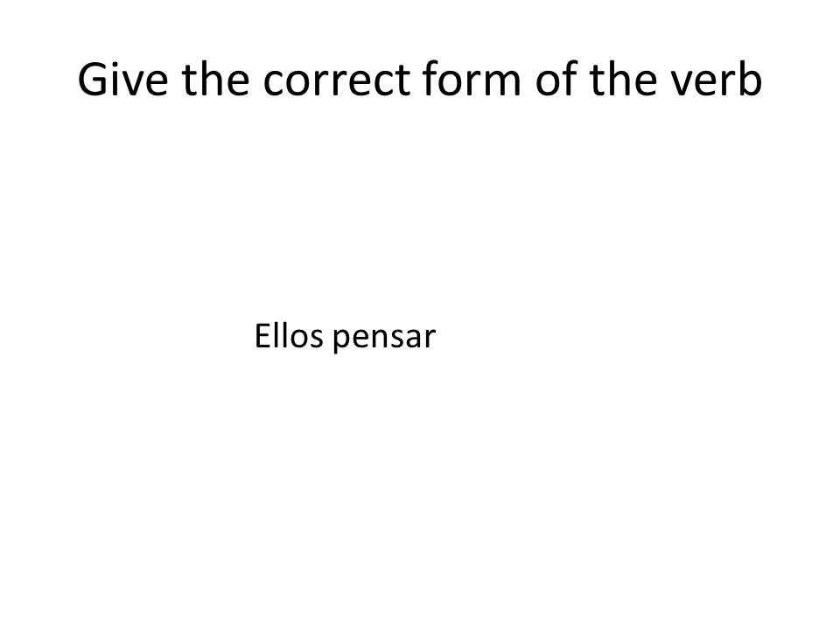Screen dimensions: 840x630
Task: Click the double "ll" in "Ellos"
Action: pos(281,335)
